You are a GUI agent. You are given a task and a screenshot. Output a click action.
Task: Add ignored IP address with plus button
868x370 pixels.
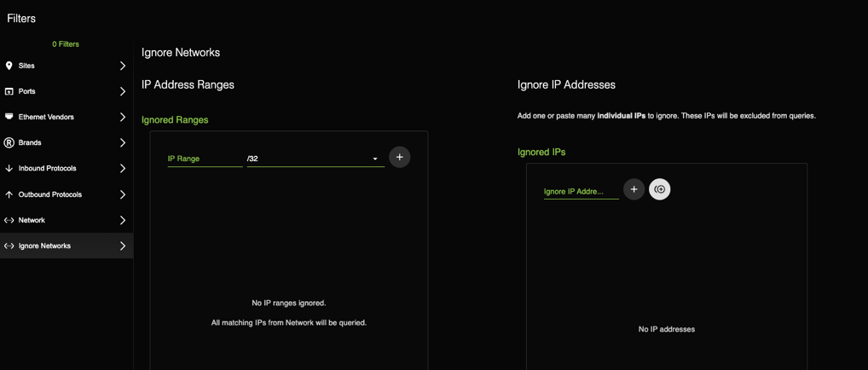pos(634,189)
